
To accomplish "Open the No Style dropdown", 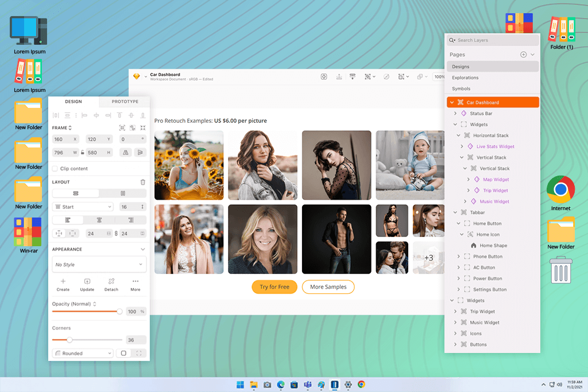I will (99, 265).
